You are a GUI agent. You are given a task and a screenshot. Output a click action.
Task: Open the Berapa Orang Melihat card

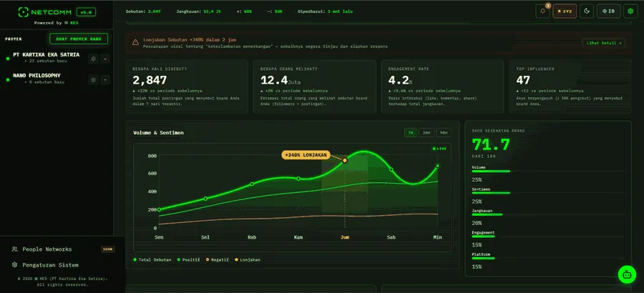click(x=315, y=86)
